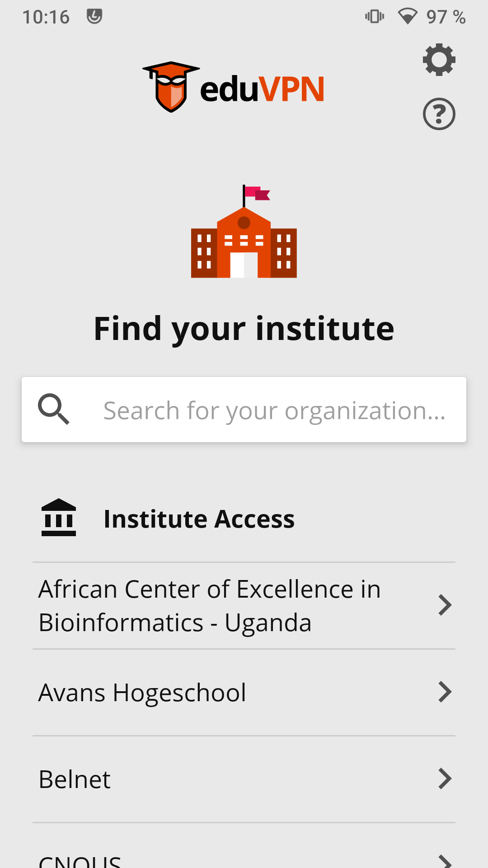
Task: Select African Center of Excellence in Bioinformatics
Action: tap(210, 606)
